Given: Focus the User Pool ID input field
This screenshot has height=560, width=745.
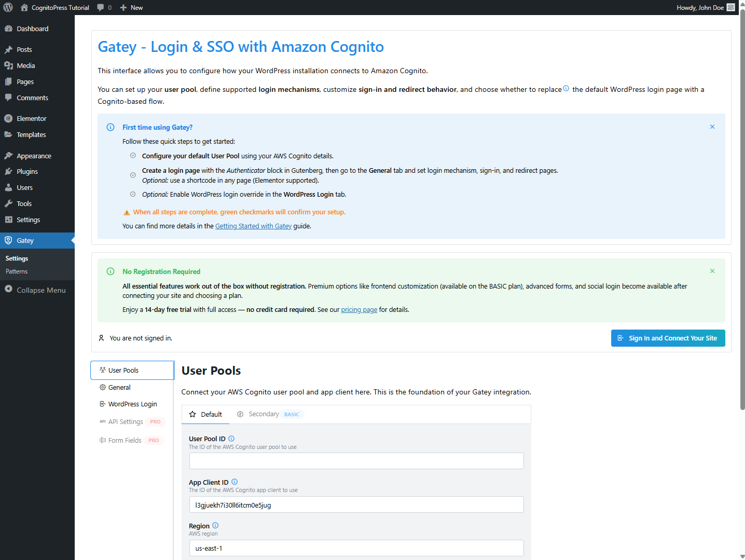Looking at the screenshot, I should pyautogui.click(x=356, y=461).
